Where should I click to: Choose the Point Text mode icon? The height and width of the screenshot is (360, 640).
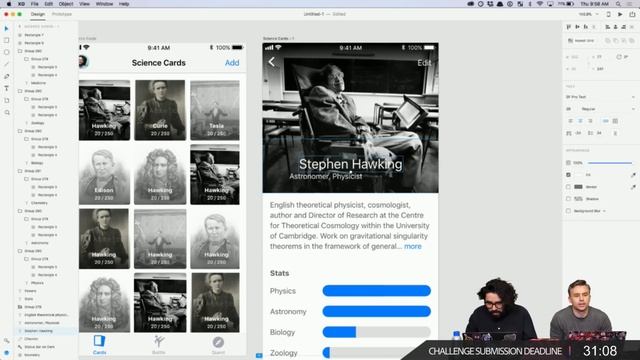click(605, 121)
